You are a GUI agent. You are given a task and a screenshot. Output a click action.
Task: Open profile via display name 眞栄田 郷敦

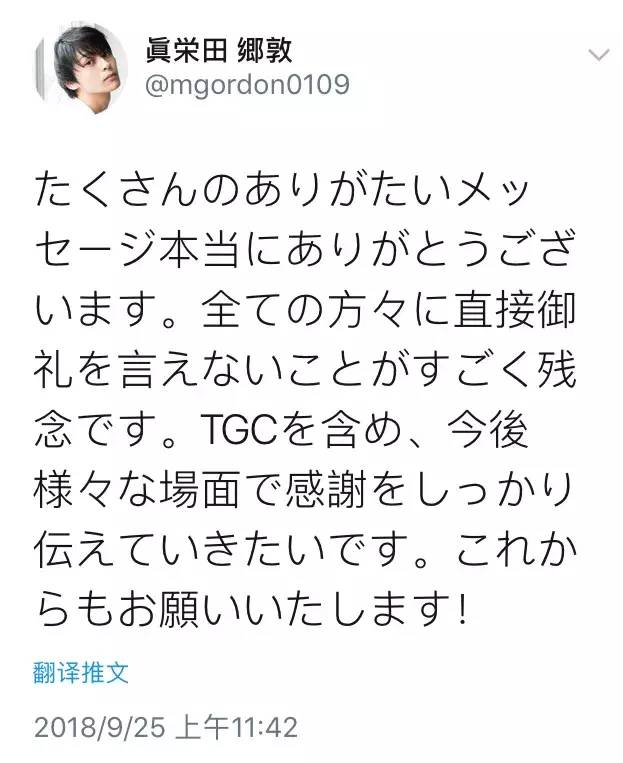(219, 50)
